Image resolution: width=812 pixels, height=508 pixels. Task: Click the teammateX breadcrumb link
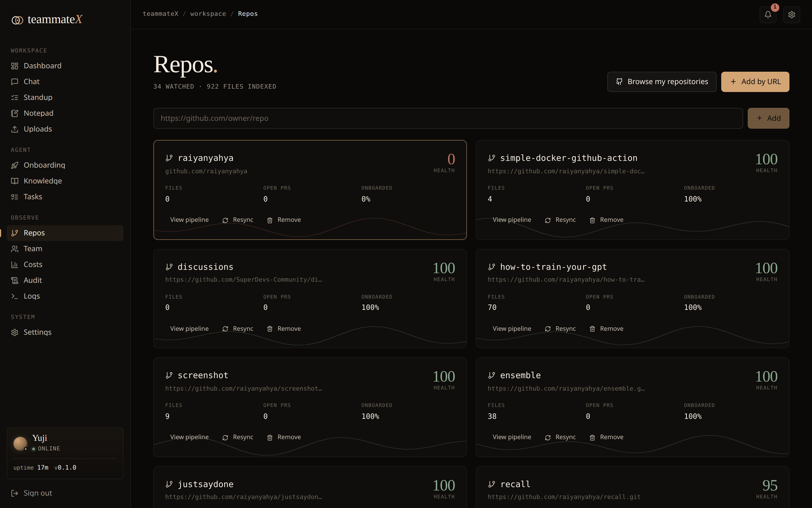(x=160, y=14)
